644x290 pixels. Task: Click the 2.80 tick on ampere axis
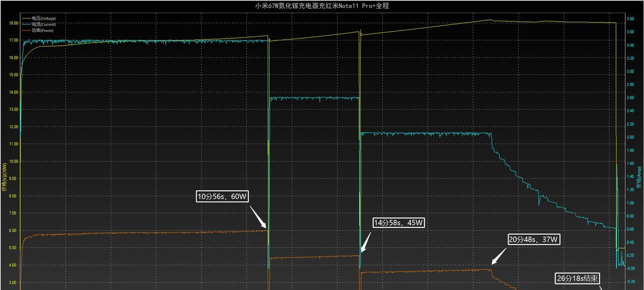coord(630,84)
